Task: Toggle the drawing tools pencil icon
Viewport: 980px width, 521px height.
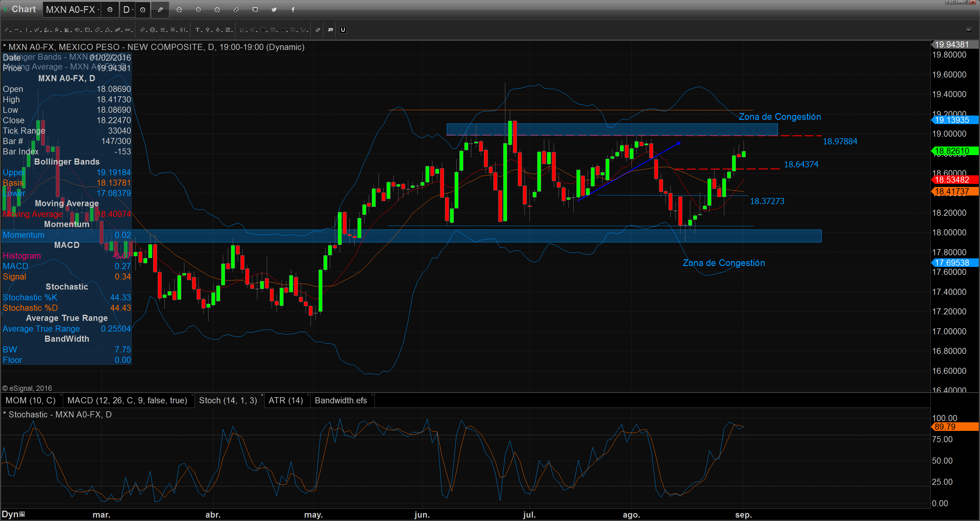Action: click(x=160, y=10)
